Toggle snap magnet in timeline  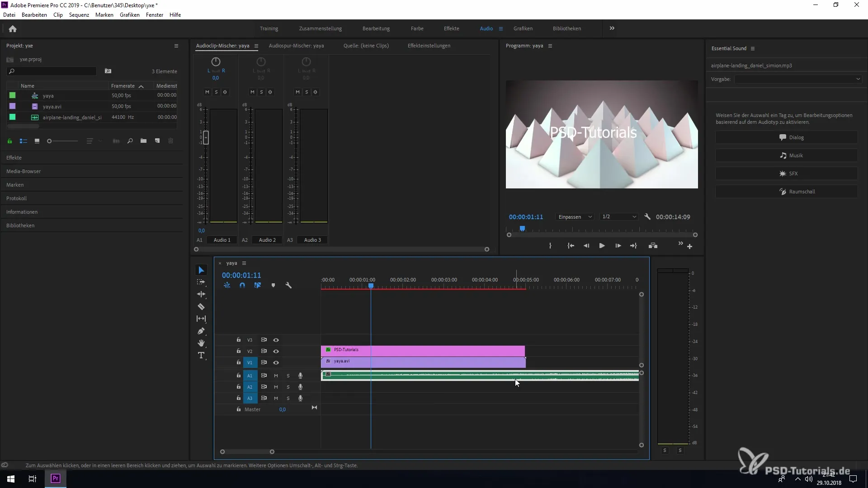[x=242, y=286]
